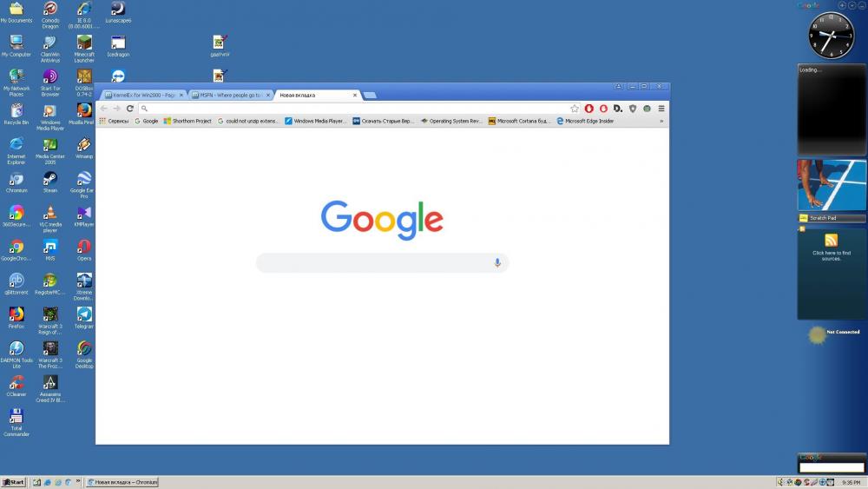Select the My Documents desktop icon
The height and width of the screenshot is (489, 868).
tap(16, 13)
